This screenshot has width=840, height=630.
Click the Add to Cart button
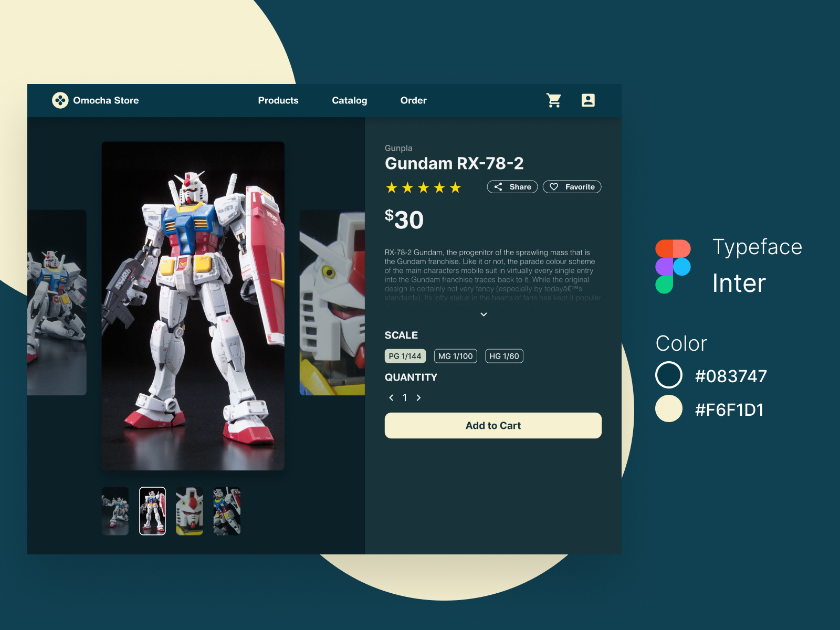click(493, 425)
